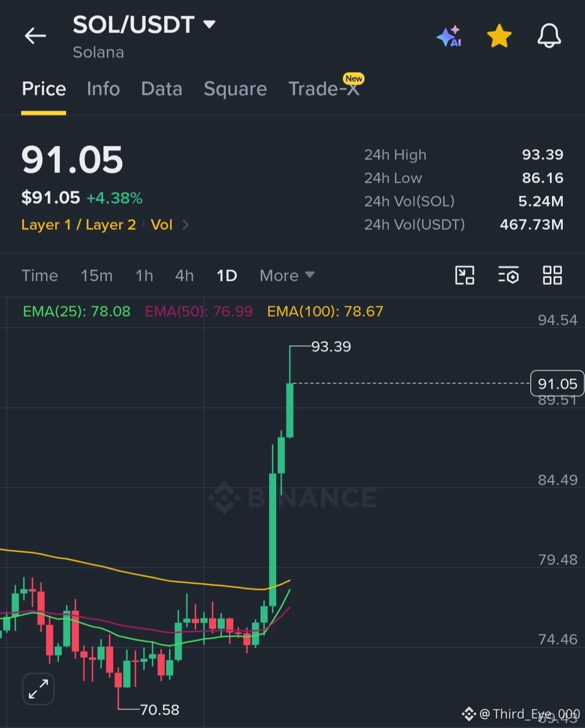
Task: Expand tags with the chevron arrow
Action: tap(185, 224)
